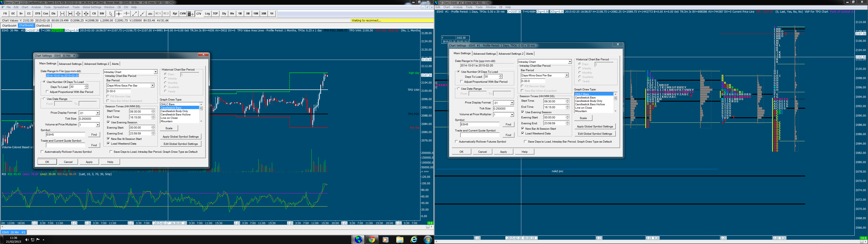Image resolution: width=868 pixels, height=244 pixels.
Task: Click the 30M timeframe toolbar button
Action: coord(264,14)
